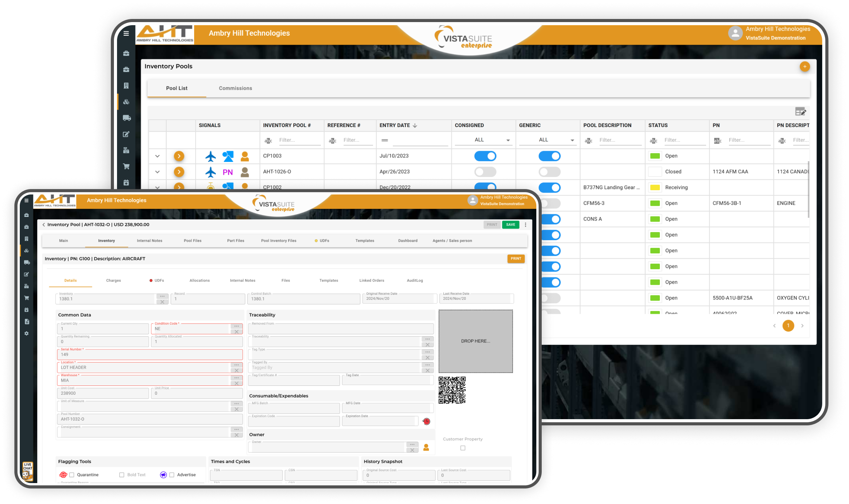Viewport: 849px width, 504px height.
Task: Open the Allocations tab
Action: (x=200, y=280)
